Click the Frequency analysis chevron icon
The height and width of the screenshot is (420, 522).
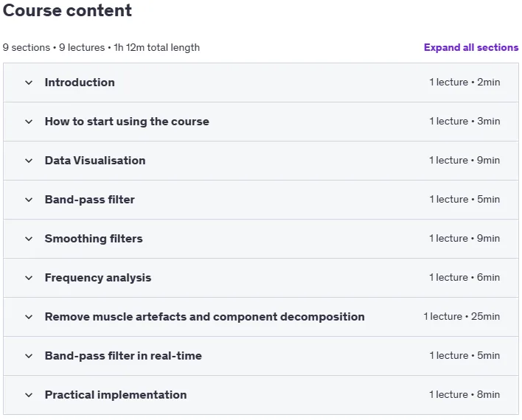[29, 278]
